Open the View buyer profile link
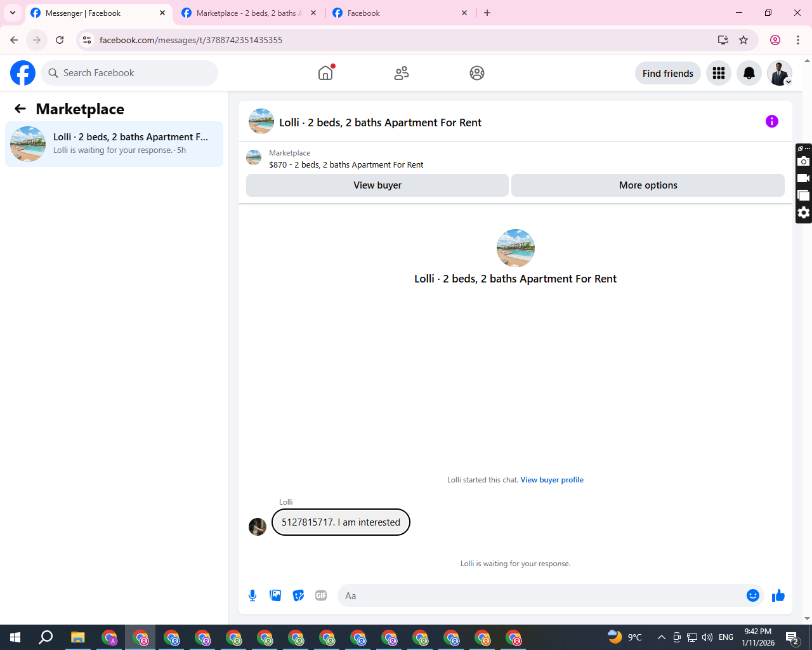This screenshot has width=812, height=650. coord(552,480)
